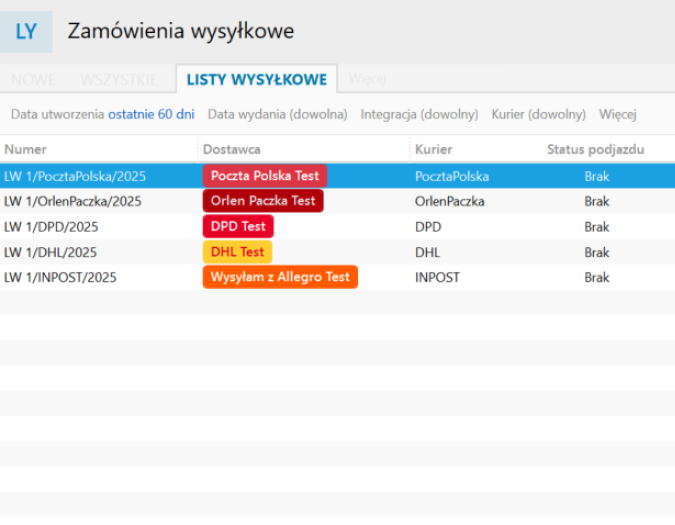Click the DPD Test supplier badge

click(238, 226)
